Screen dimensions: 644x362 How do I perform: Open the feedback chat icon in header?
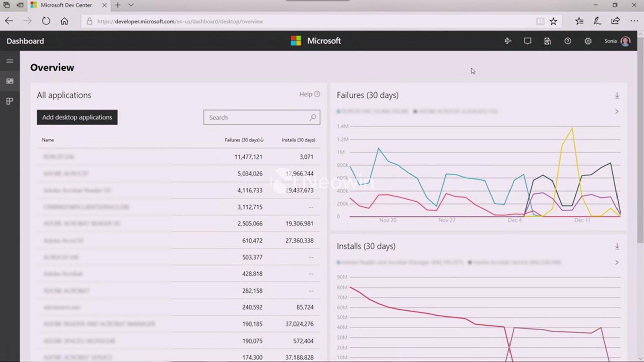tap(527, 41)
